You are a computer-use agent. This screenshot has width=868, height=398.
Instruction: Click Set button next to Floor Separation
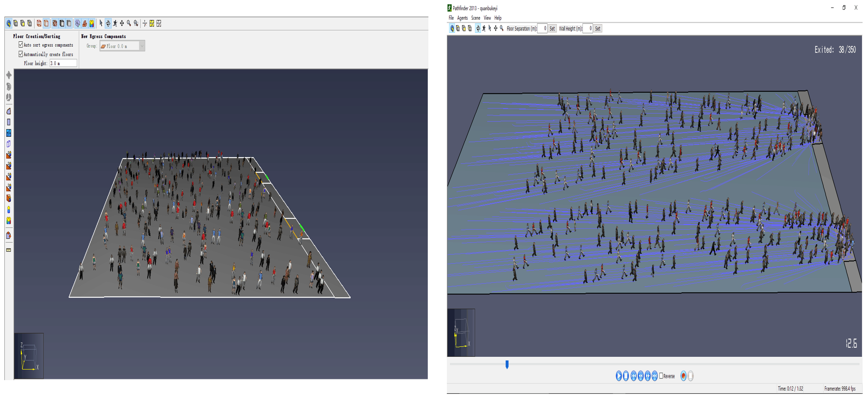(552, 29)
